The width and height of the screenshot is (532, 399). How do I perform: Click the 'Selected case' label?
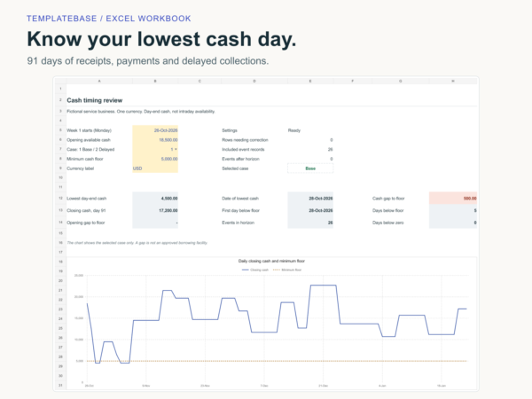point(235,168)
